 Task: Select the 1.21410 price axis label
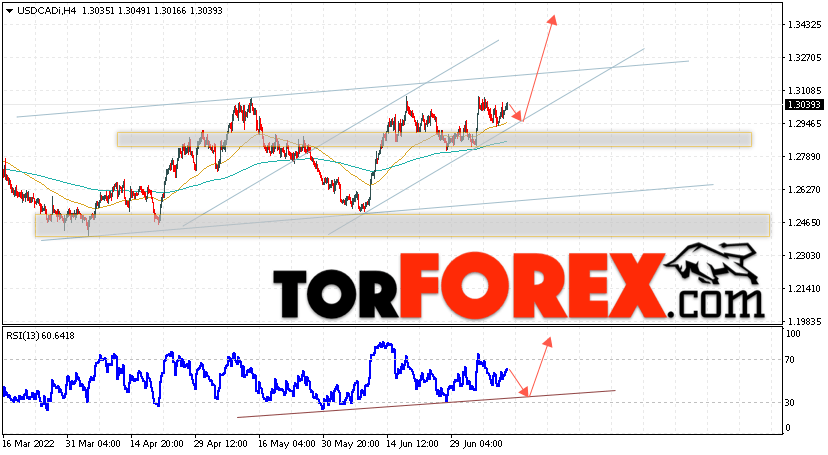tap(804, 289)
